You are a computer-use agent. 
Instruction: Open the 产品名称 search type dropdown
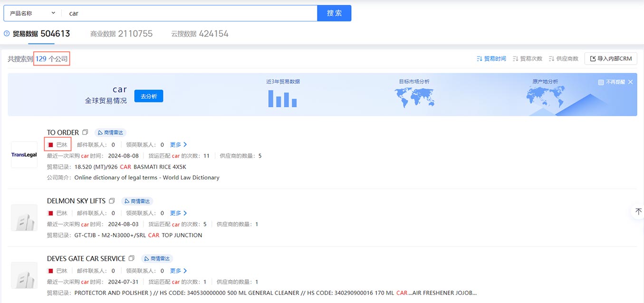pyautogui.click(x=33, y=13)
